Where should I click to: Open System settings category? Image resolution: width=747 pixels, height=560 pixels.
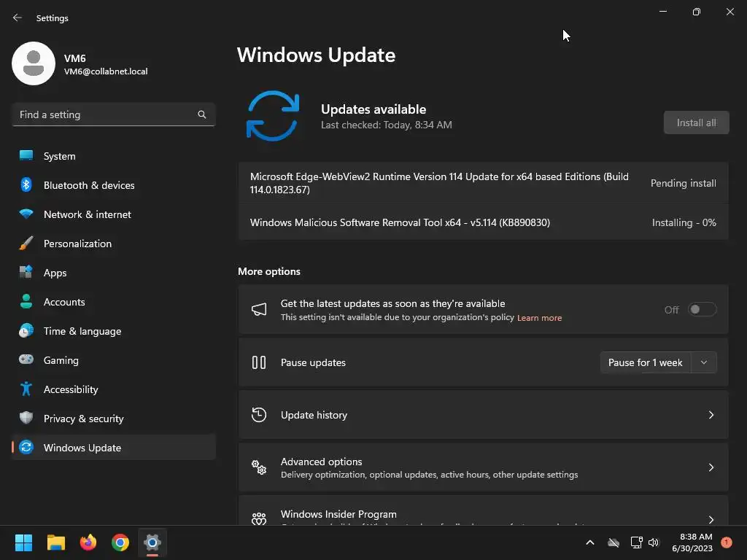click(x=113, y=156)
